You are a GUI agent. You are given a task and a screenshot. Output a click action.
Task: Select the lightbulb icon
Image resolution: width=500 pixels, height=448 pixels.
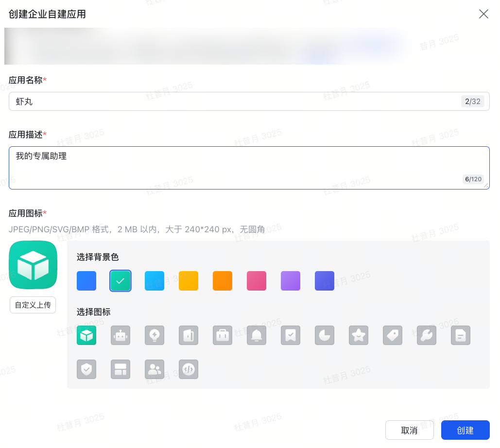(x=155, y=335)
